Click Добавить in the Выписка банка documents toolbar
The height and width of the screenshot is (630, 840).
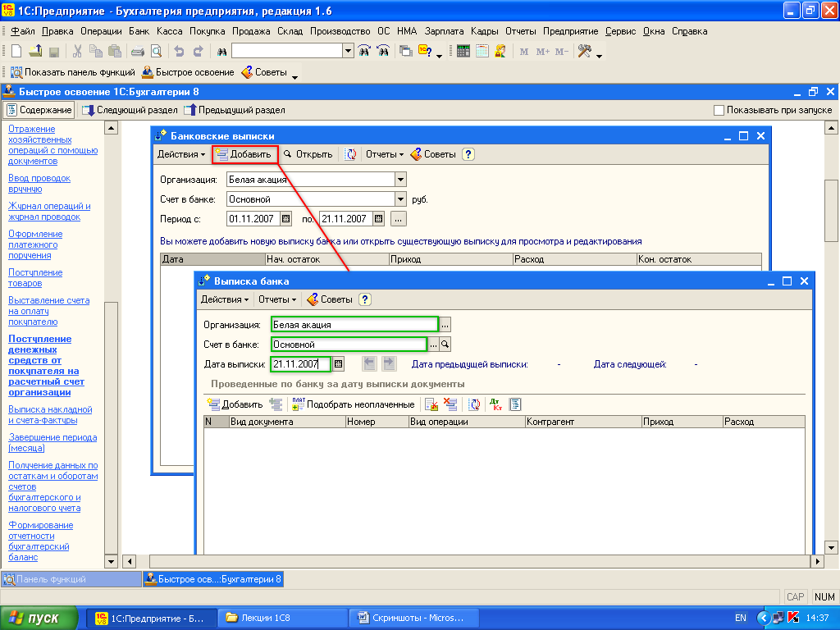tap(235, 404)
